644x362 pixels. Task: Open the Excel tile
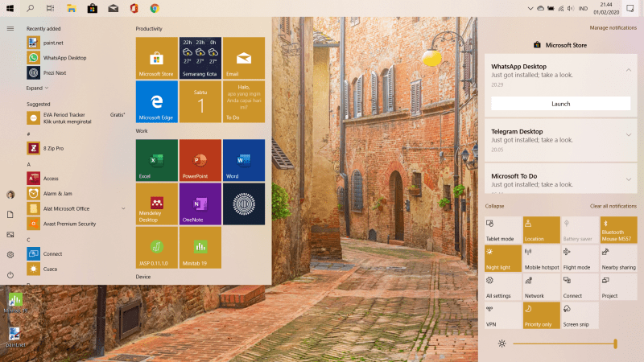click(x=156, y=159)
